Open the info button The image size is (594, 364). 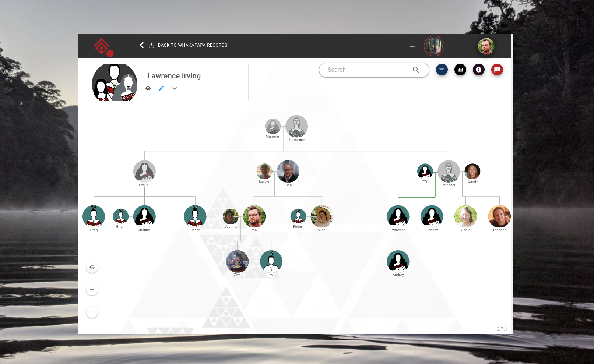[x=479, y=70]
